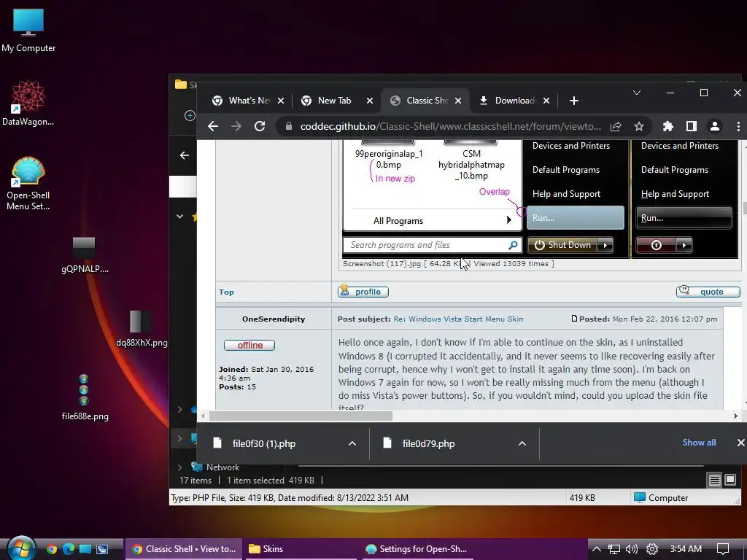Image resolution: width=747 pixels, height=560 pixels.
Task: Open Chrome profile avatar menu
Action: [x=715, y=126]
